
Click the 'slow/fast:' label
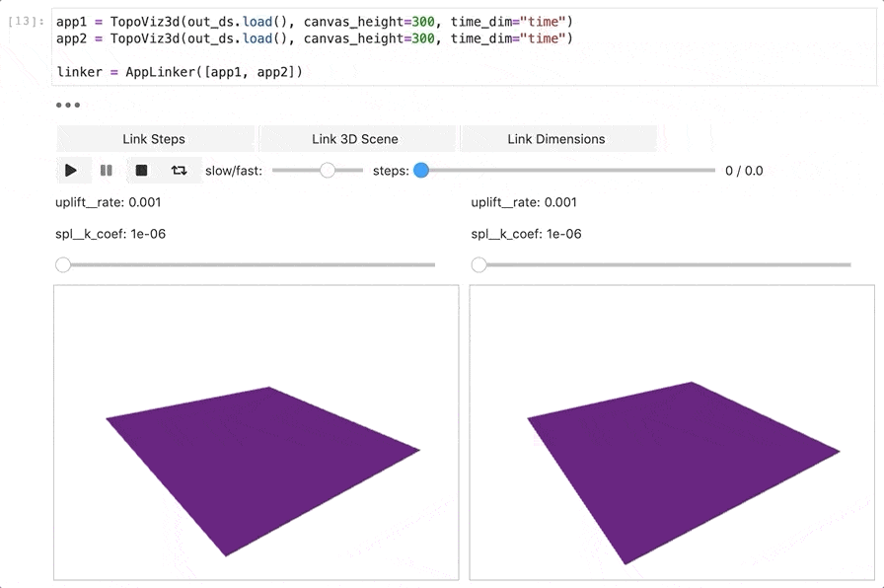pyautogui.click(x=234, y=171)
